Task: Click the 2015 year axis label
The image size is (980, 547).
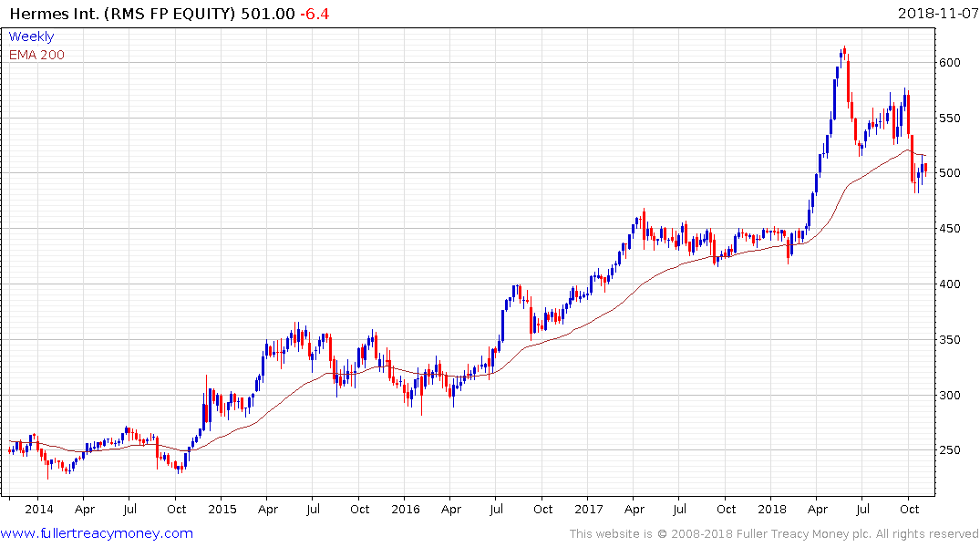Action: pyautogui.click(x=222, y=510)
